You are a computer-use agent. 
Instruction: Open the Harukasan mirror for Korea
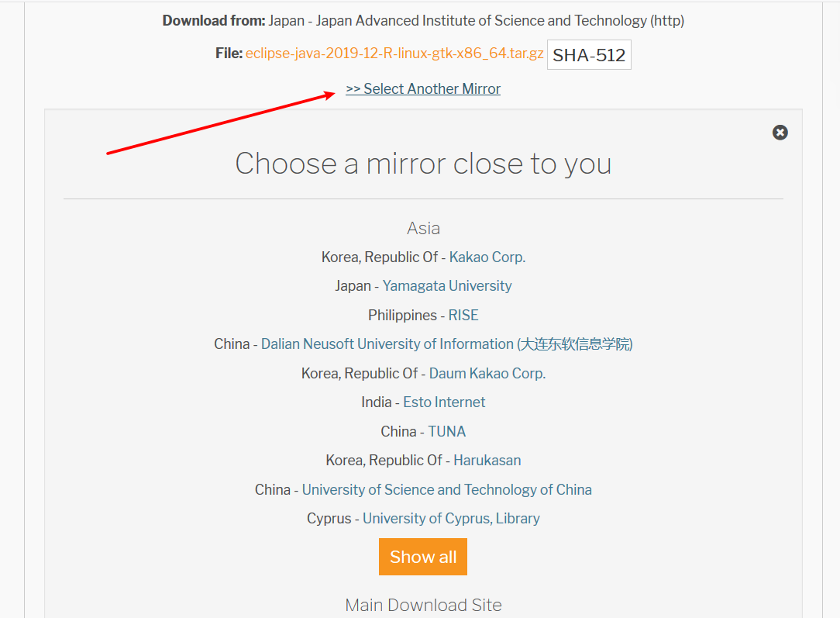coord(487,460)
